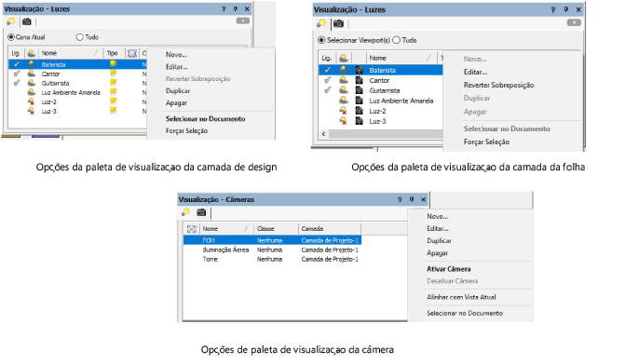The height and width of the screenshot is (364, 639).
Task: Sort by Nome column in design palette
Action: (71, 53)
